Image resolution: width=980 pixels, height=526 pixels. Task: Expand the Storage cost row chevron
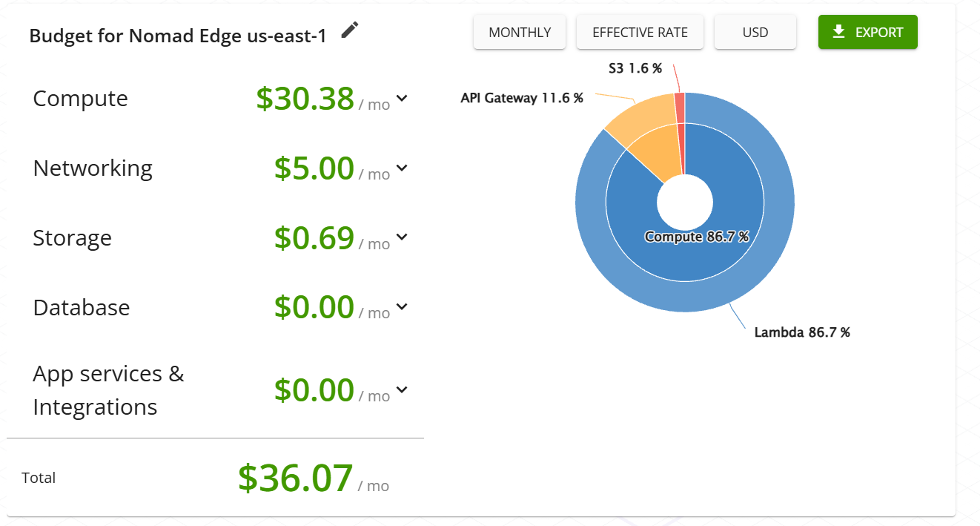point(402,237)
